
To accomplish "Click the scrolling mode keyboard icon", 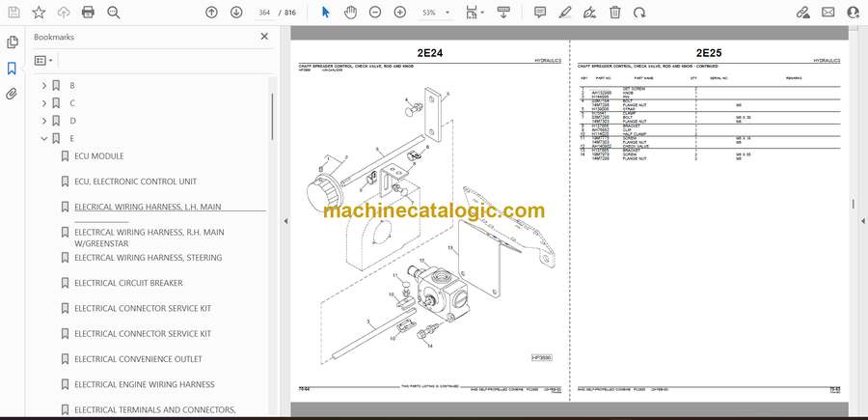I will point(503,13).
